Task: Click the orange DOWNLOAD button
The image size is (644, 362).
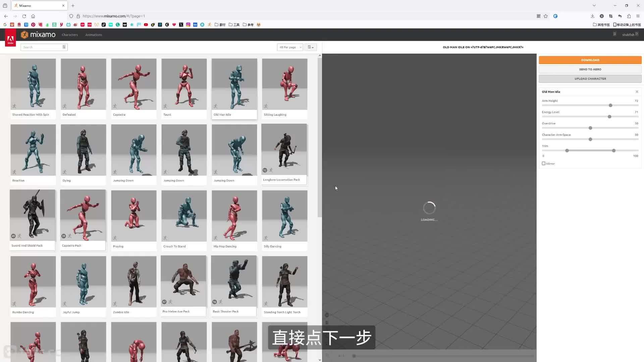Action: (590, 60)
